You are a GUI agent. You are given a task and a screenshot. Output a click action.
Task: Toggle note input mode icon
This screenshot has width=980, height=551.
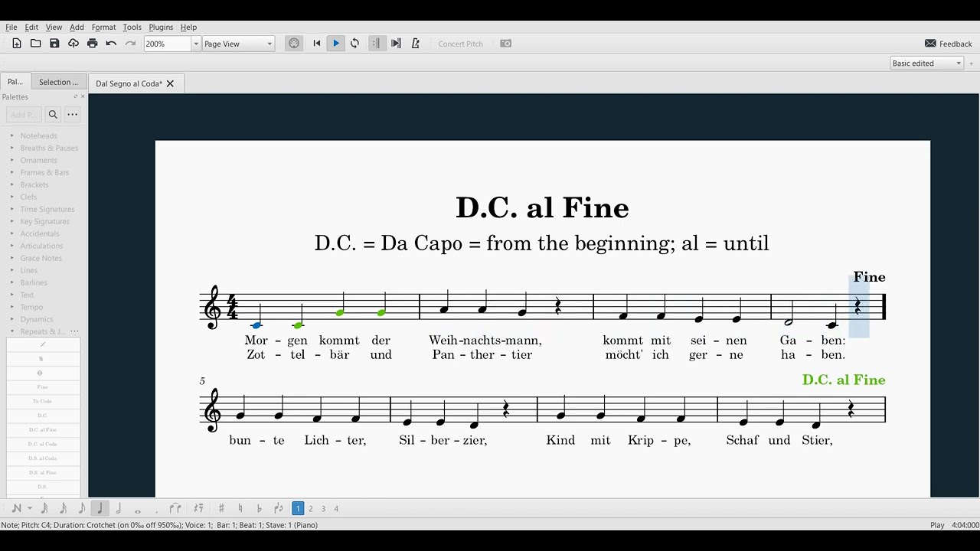17,508
